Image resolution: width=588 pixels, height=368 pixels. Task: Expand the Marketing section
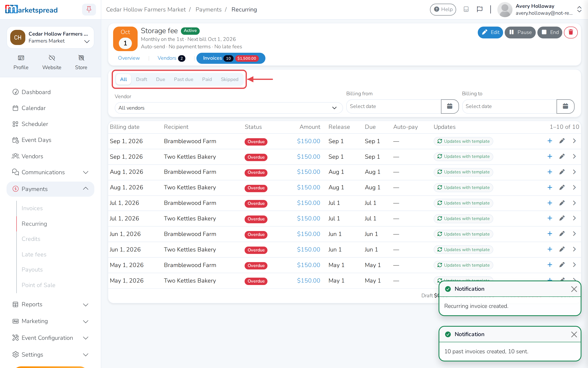point(50,321)
